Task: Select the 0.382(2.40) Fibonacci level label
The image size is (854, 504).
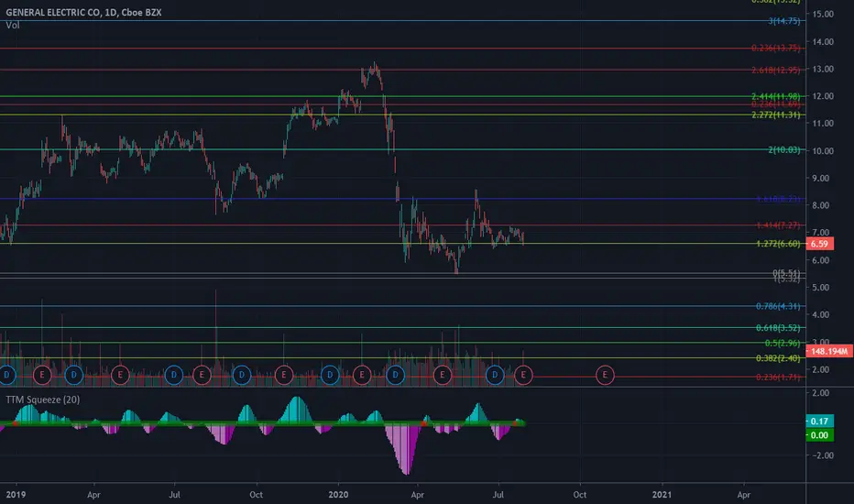Action: click(x=778, y=358)
